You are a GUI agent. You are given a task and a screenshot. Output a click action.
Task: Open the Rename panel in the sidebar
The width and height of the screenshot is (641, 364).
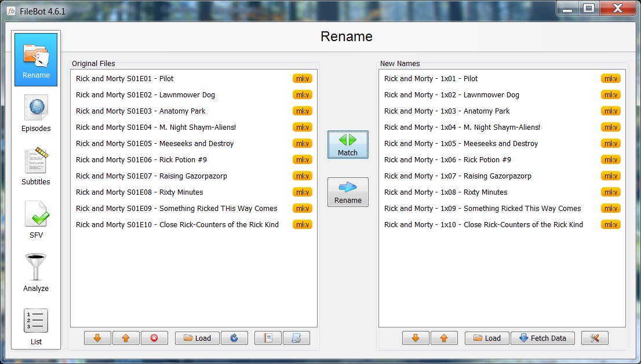tap(36, 60)
